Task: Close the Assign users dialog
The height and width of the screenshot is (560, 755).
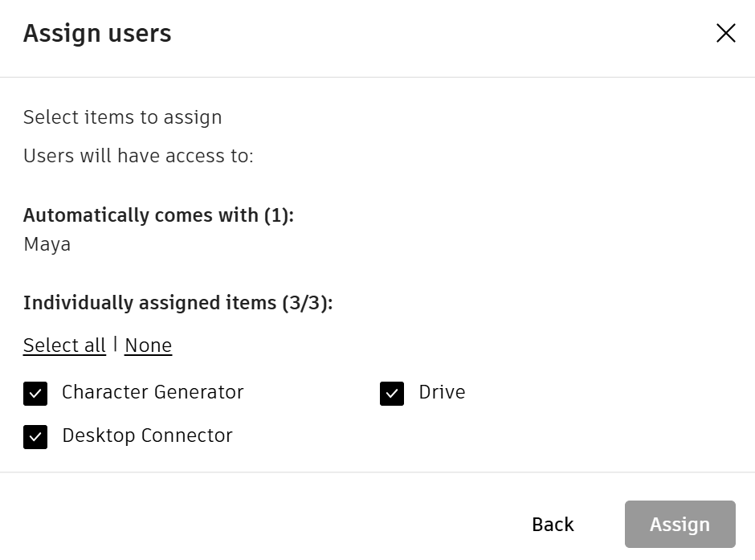Action: [725, 33]
